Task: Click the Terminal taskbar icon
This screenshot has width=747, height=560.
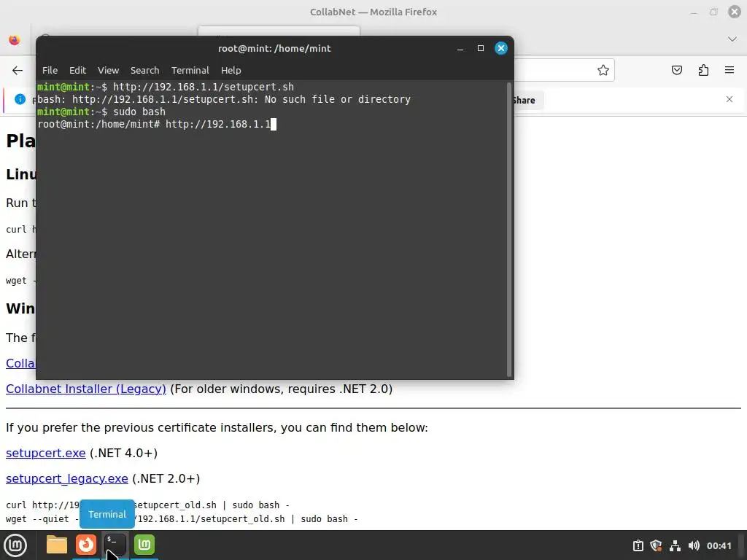Action: point(115,545)
